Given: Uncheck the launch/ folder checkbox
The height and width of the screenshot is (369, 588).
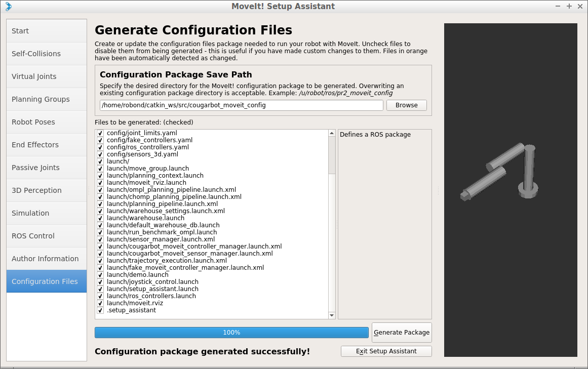Looking at the screenshot, I should coord(100,161).
